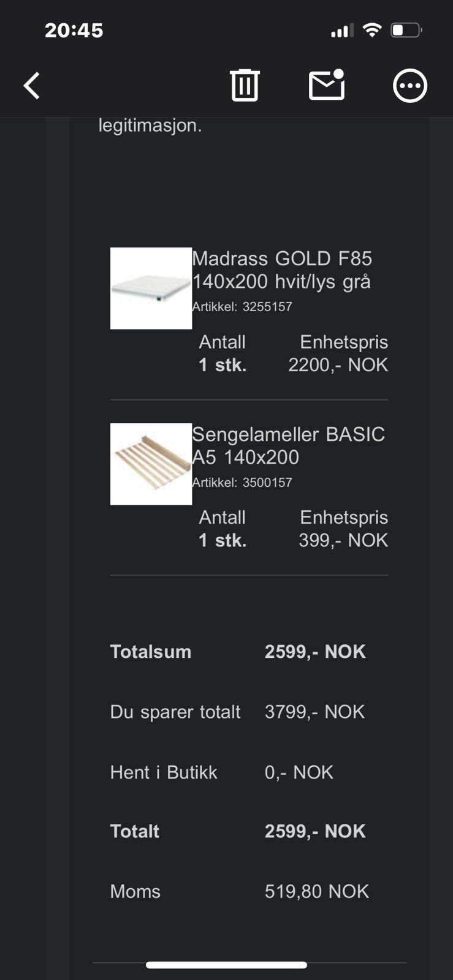Tap the Wi-Fi status icon

pos(372,30)
